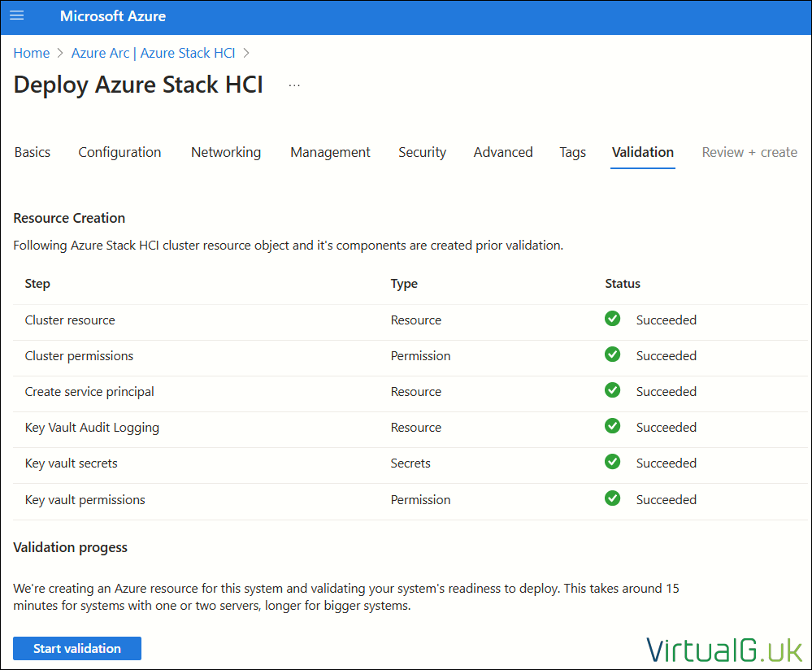Switch to the Advanced tab
Viewport: 812px width, 670px height.
click(x=503, y=152)
